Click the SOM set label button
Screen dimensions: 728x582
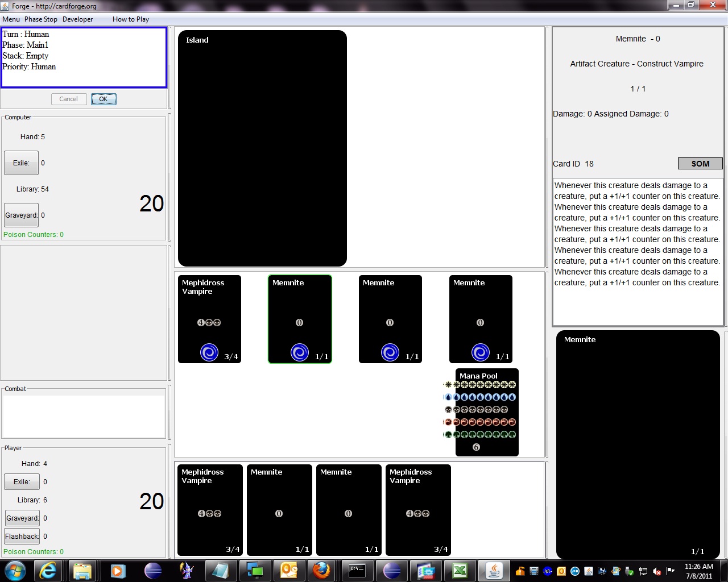click(x=700, y=164)
